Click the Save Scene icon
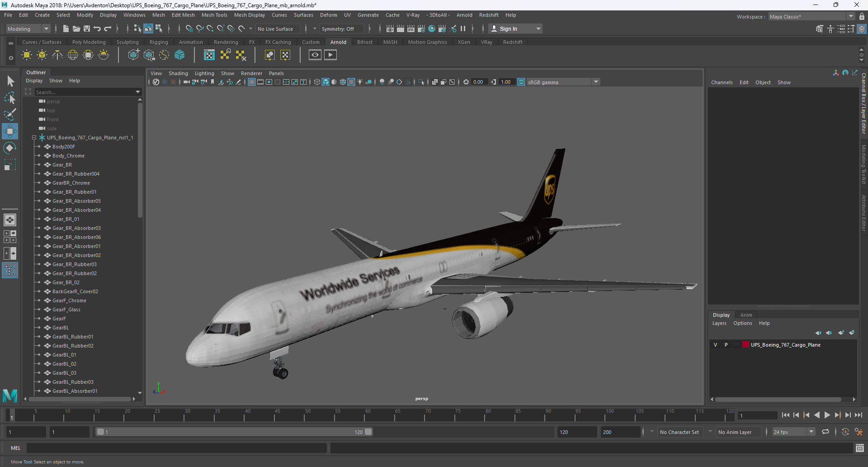 click(x=87, y=29)
